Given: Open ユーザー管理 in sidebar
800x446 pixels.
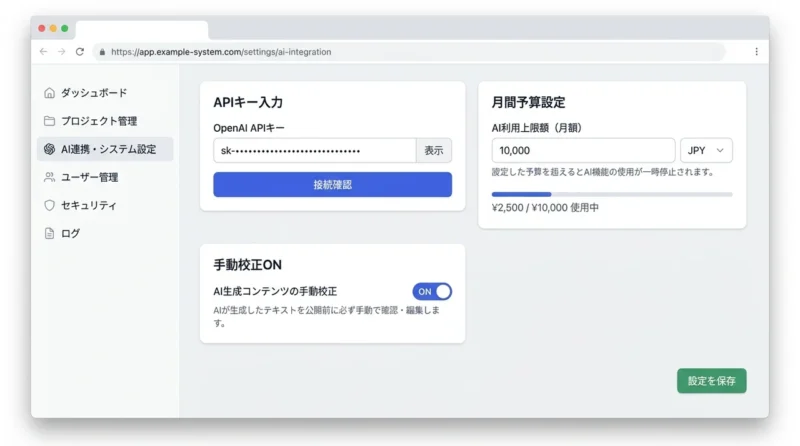Looking at the screenshot, I should coord(105,177).
